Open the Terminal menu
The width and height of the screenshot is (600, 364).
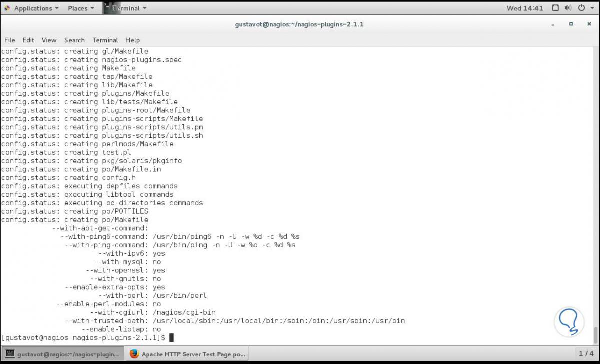(x=105, y=40)
